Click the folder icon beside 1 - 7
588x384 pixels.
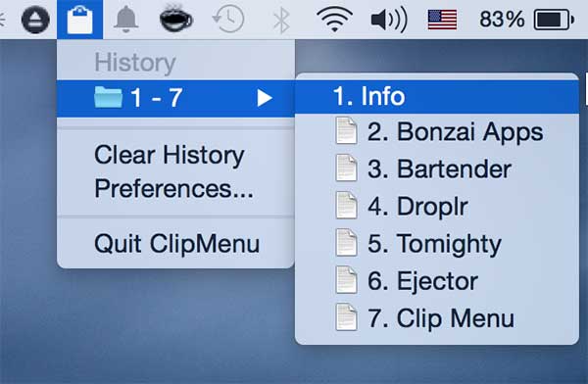108,97
